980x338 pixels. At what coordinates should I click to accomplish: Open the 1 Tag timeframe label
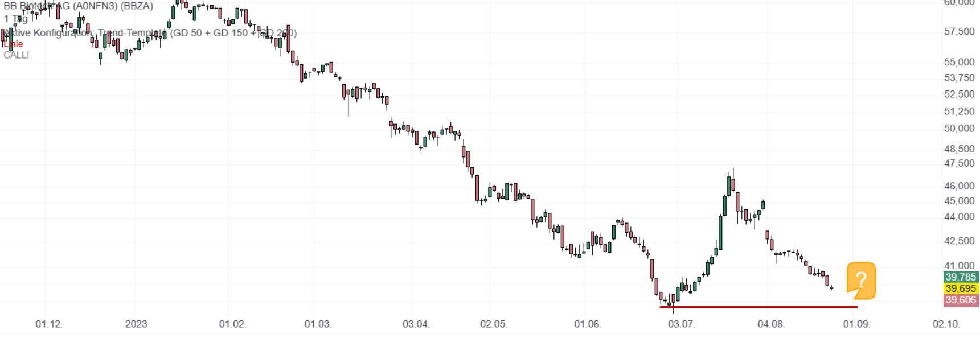click(x=16, y=19)
